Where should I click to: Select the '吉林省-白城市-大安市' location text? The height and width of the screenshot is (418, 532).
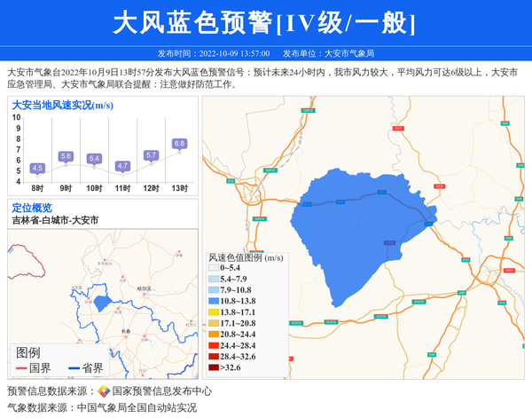[x=55, y=220]
